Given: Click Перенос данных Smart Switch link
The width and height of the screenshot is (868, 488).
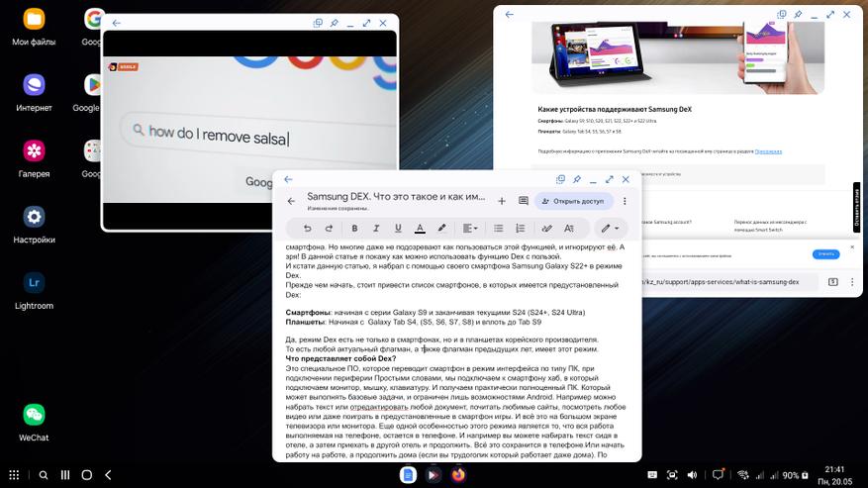Looking at the screenshot, I should [769, 226].
